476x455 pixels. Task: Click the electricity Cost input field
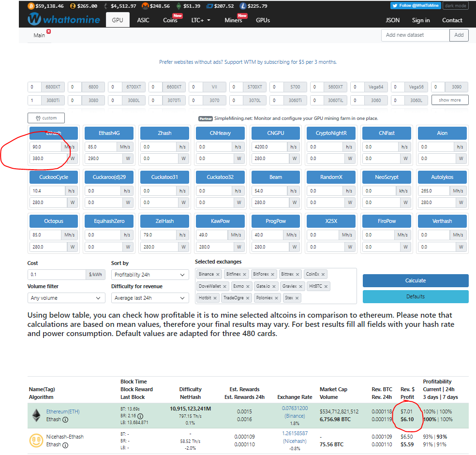(x=57, y=275)
